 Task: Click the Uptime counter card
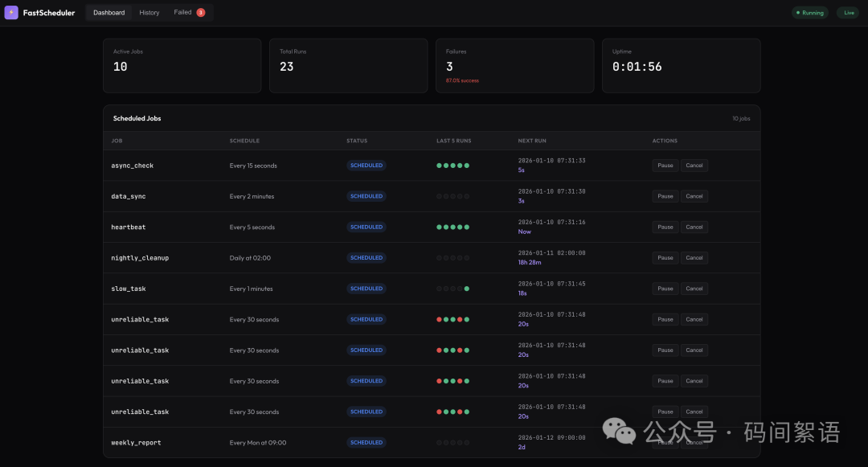pyautogui.click(x=681, y=66)
